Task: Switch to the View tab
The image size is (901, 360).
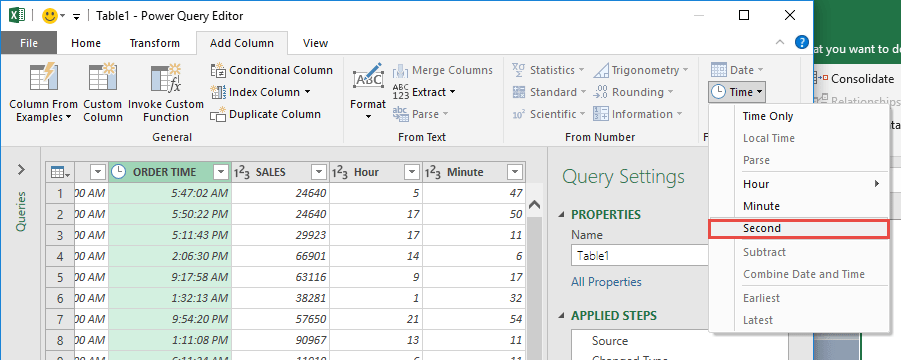Action: 315,43
